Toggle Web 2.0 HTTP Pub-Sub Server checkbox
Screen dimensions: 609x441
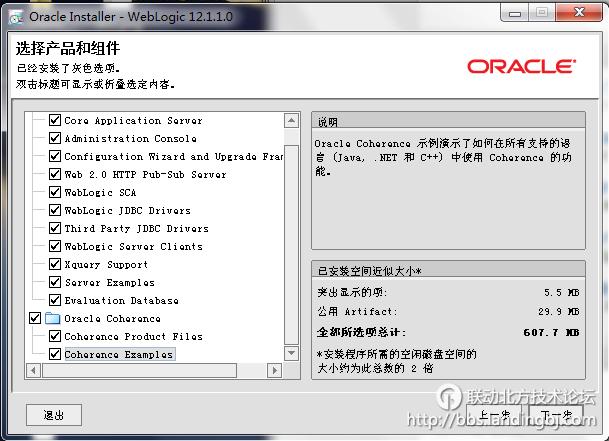(x=55, y=174)
